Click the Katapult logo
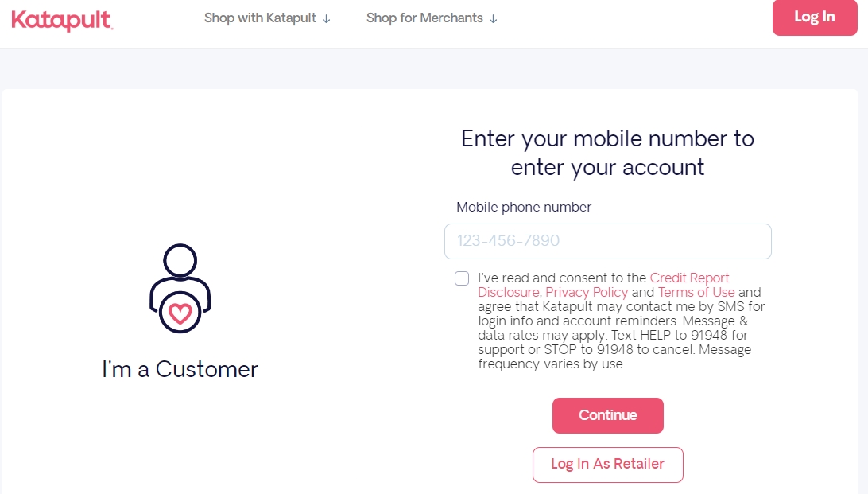 pyautogui.click(x=62, y=21)
